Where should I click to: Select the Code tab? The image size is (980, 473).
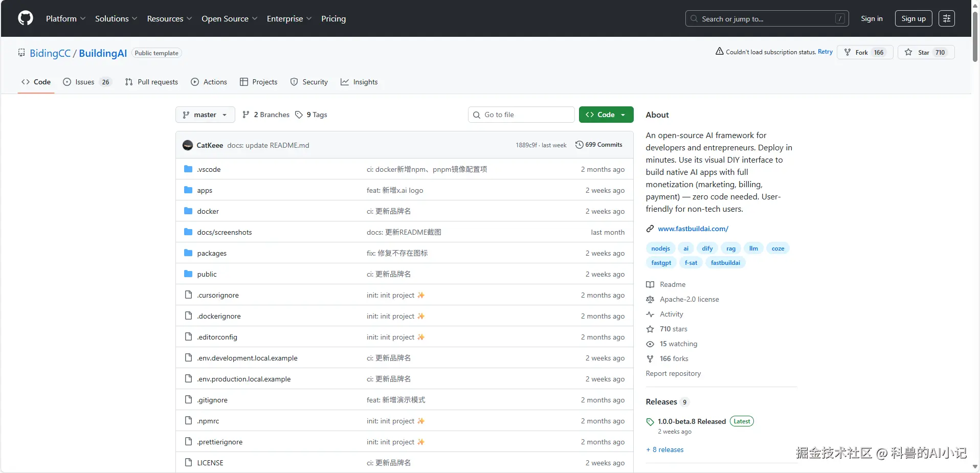36,82
